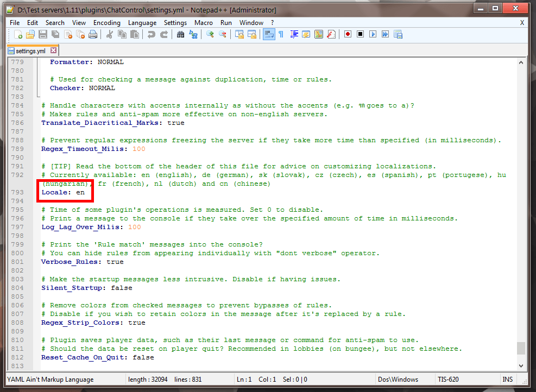The image size is (536, 392).
Task: Click 'false' after Silent_Startup
Action: [x=121, y=288]
